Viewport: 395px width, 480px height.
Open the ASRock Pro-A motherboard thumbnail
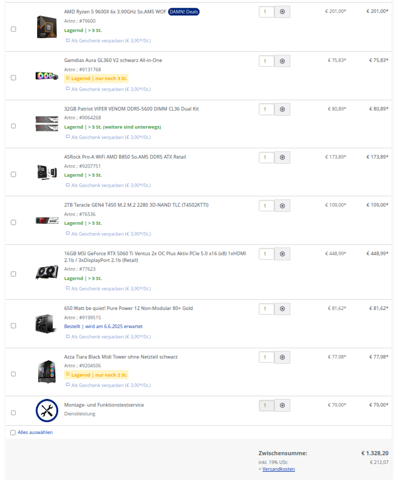pos(47,172)
